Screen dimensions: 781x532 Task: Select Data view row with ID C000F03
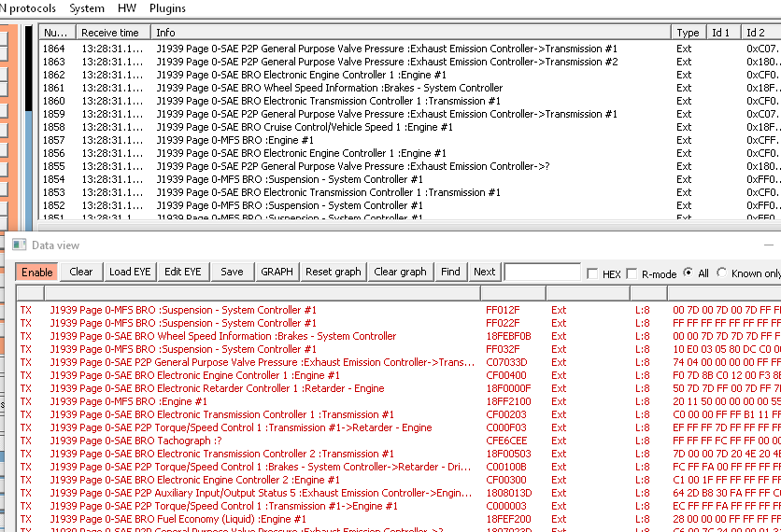(x=399, y=427)
